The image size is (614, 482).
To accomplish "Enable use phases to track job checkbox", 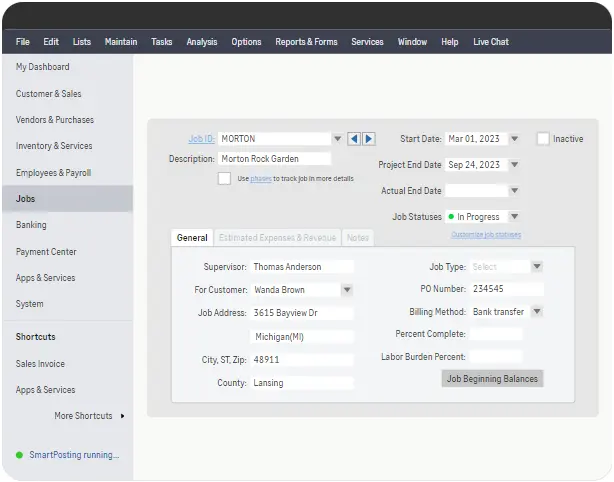I will [x=224, y=179].
